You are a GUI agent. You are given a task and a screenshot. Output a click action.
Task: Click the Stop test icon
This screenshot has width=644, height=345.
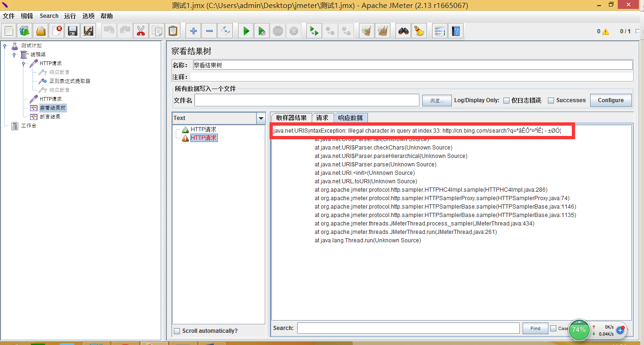(x=277, y=31)
